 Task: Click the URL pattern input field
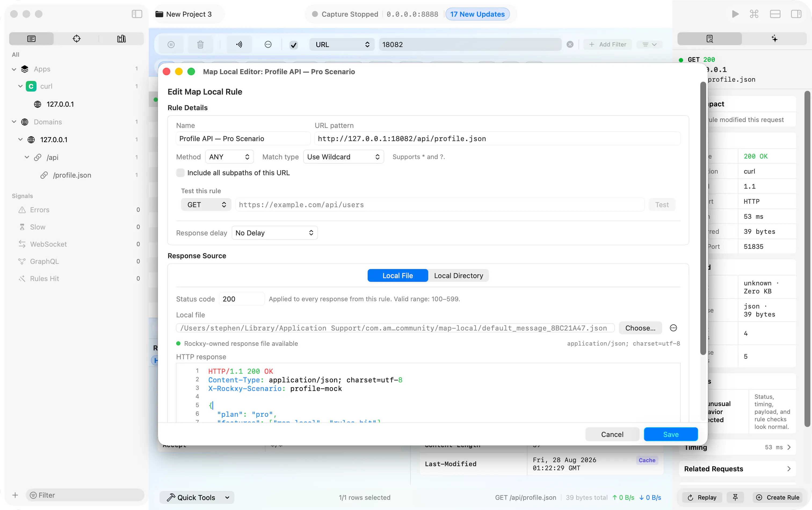497,139
